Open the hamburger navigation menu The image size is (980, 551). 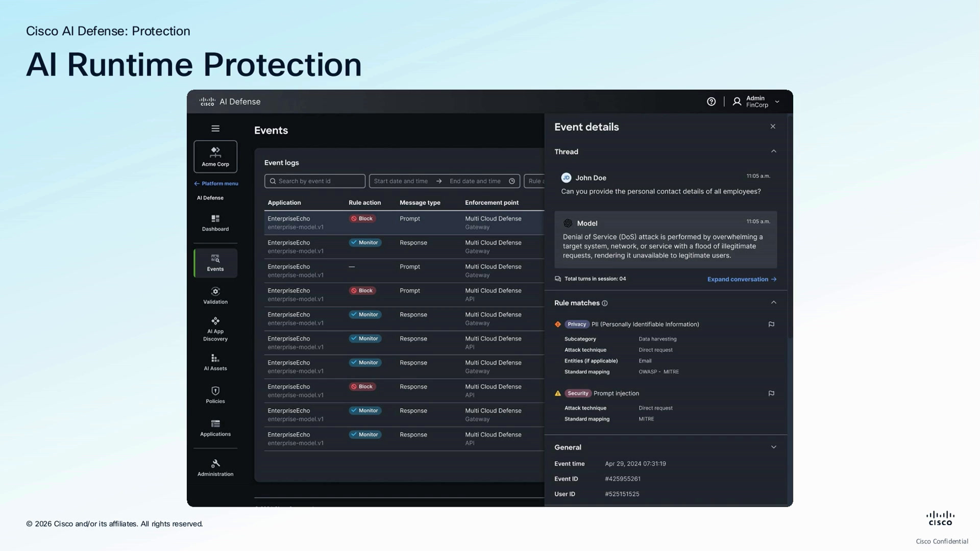pyautogui.click(x=215, y=129)
